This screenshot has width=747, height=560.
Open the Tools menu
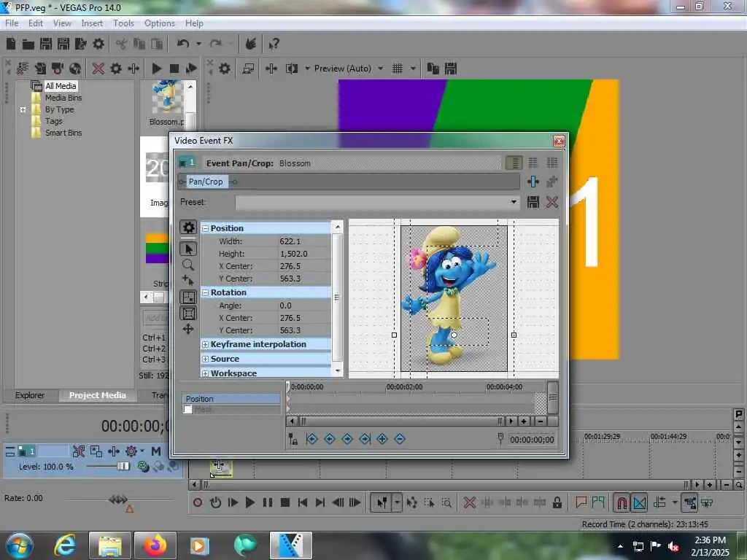[x=123, y=23]
